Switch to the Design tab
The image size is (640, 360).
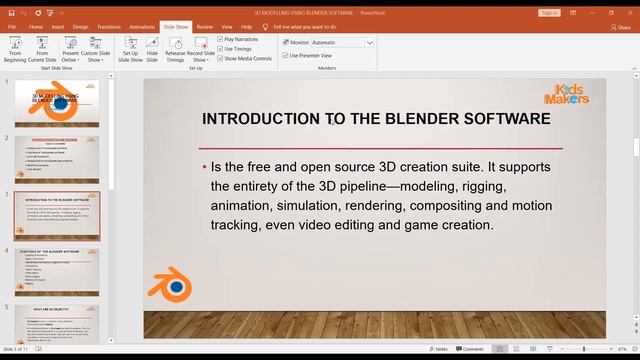coord(80,27)
